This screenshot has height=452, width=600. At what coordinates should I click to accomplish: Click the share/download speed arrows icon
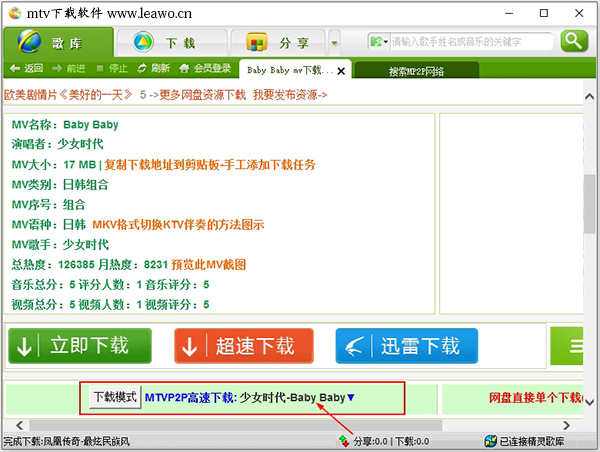pos(344,441)
